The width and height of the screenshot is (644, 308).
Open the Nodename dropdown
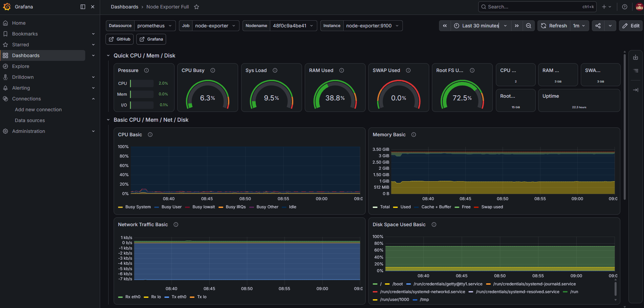click(x=293, y=26)
